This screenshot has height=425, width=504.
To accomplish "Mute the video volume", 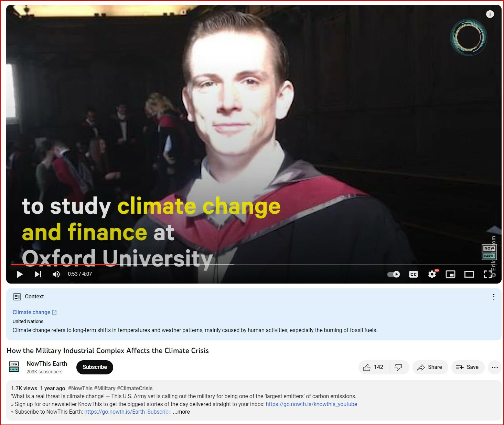I will pos(56,274).
